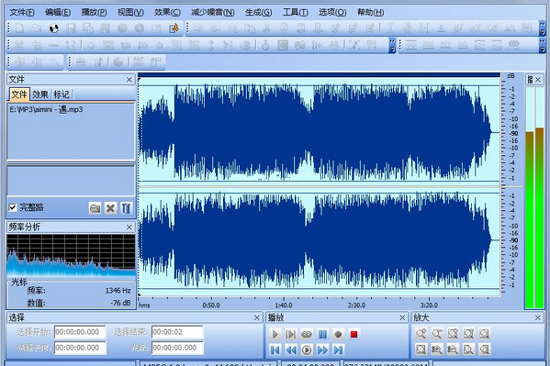Rewind using the blue double-left arrows
Image resolution: width=550 pixels, height=366 pixels.
[291, 350]
